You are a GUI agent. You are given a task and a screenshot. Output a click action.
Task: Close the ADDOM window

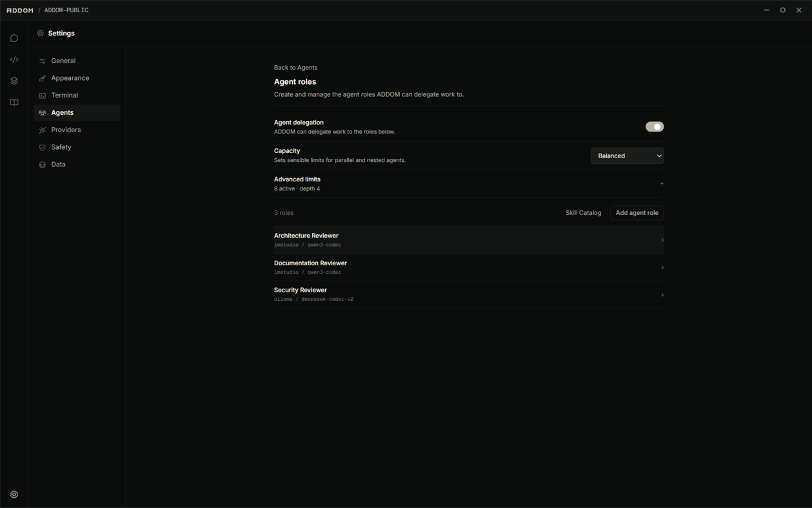pos(798,10)
